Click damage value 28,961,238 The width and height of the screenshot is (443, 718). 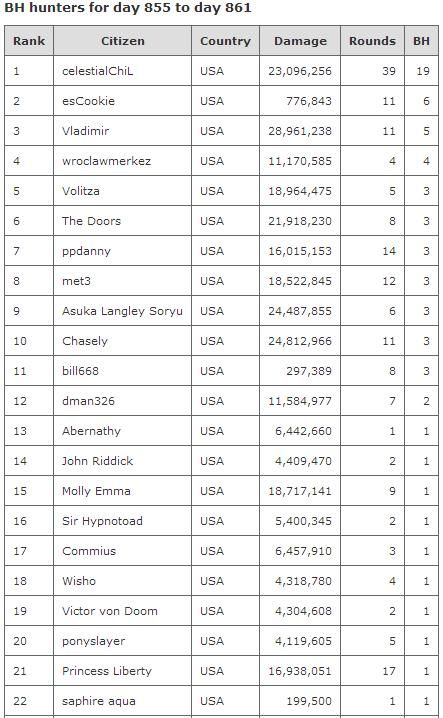point(300,131)
